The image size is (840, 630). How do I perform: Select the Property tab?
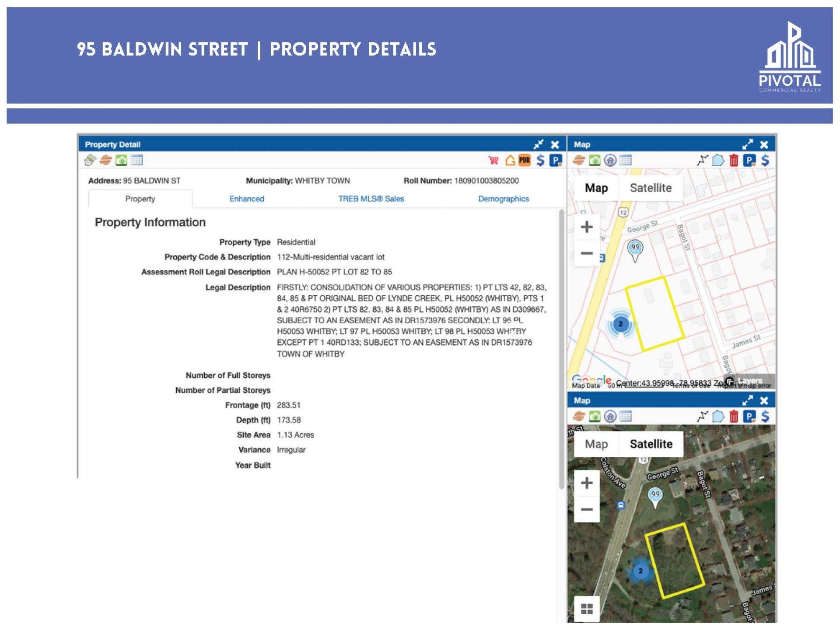[140, 199]
